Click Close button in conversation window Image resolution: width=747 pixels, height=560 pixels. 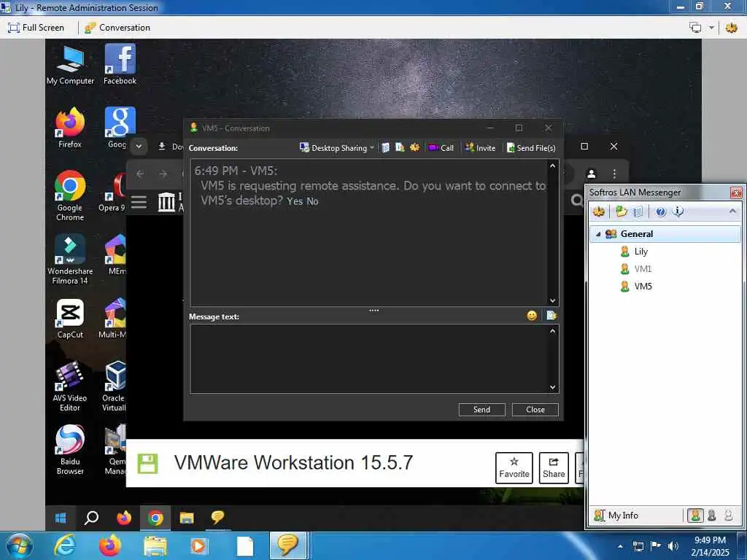(535, 410)
